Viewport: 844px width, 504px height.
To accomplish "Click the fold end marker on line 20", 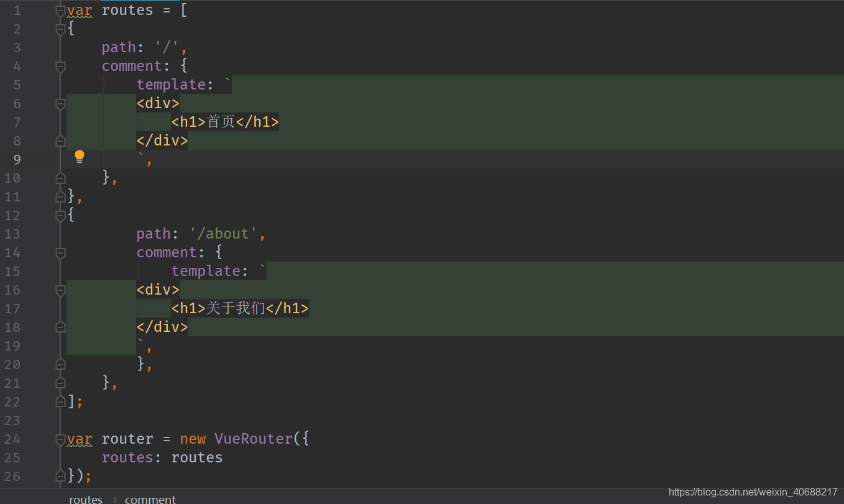I will (x=60, y=365).
